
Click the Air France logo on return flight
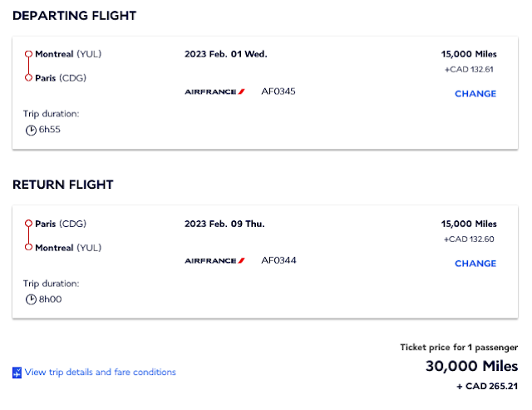(x=214, y=261)
